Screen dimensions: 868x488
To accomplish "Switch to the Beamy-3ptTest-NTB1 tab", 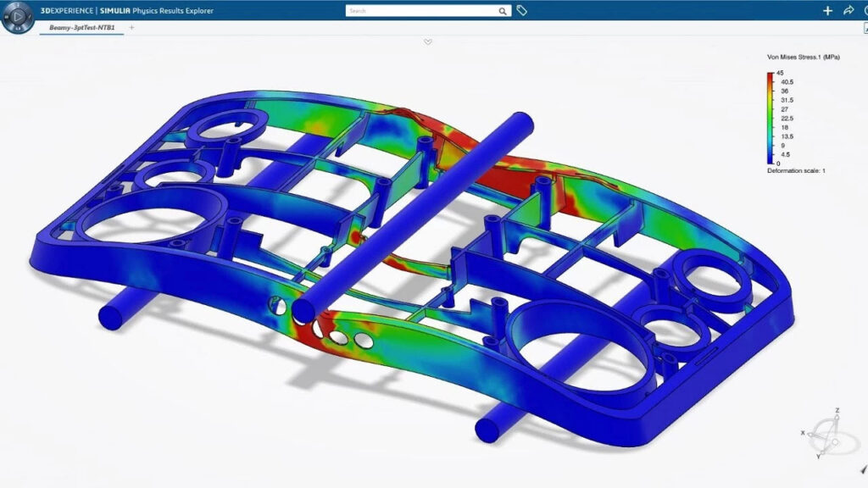I will 81,27.
